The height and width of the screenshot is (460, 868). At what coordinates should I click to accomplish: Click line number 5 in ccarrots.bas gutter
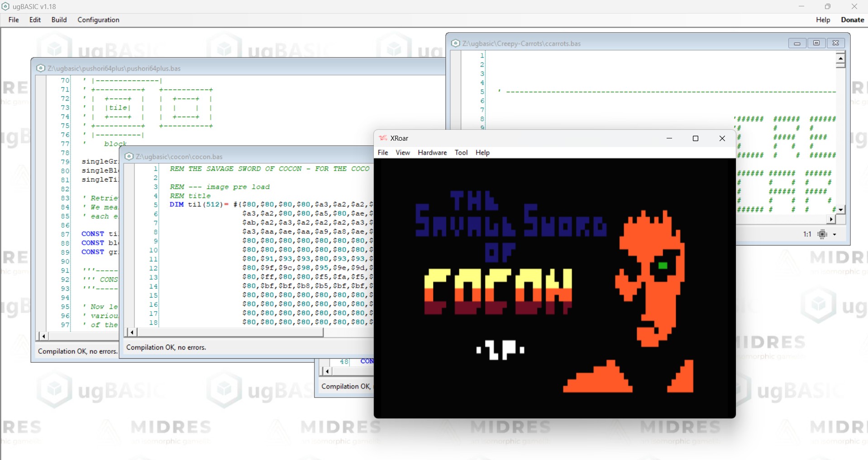pos(482,92)
